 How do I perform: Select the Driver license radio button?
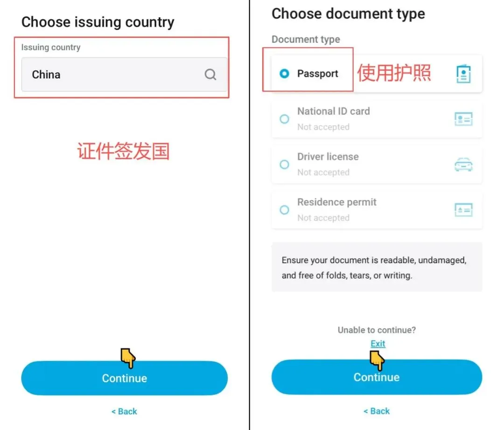[x=284, y=164]
